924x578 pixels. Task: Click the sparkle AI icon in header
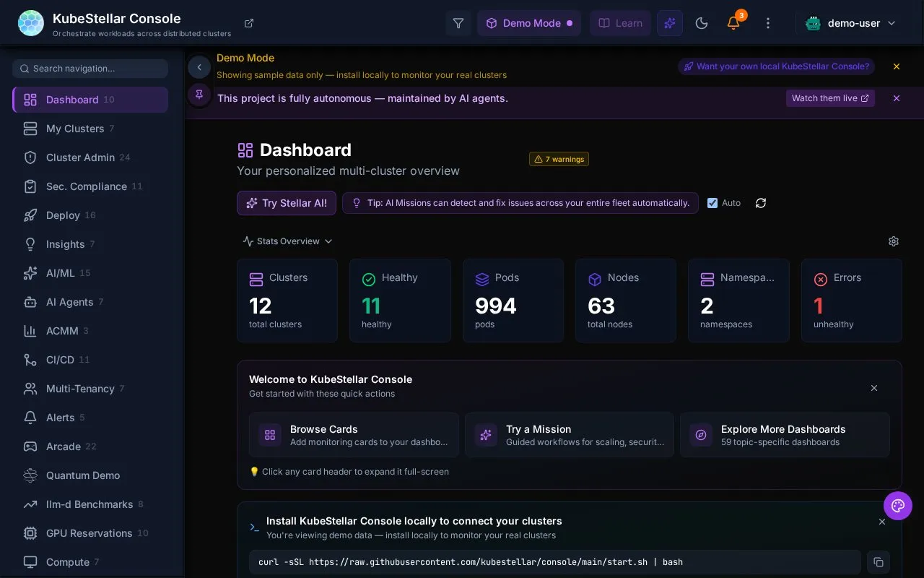(670, 23)
